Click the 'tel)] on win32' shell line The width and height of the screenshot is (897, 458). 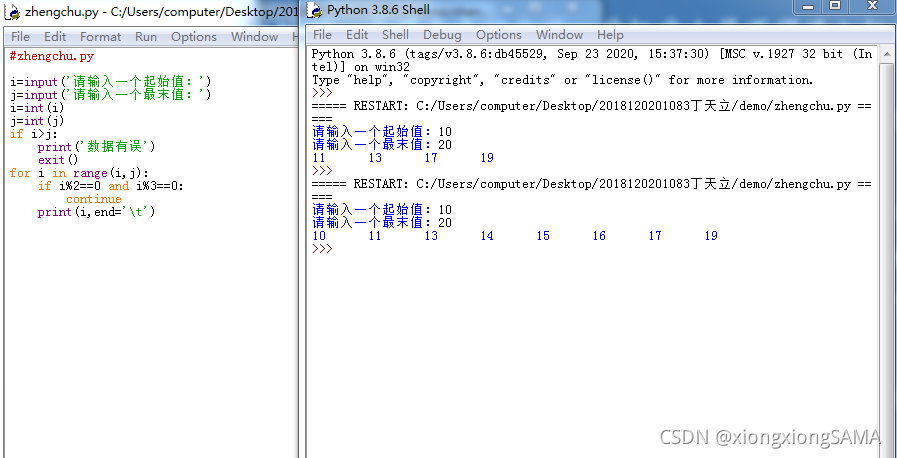[x=360, y=67]
